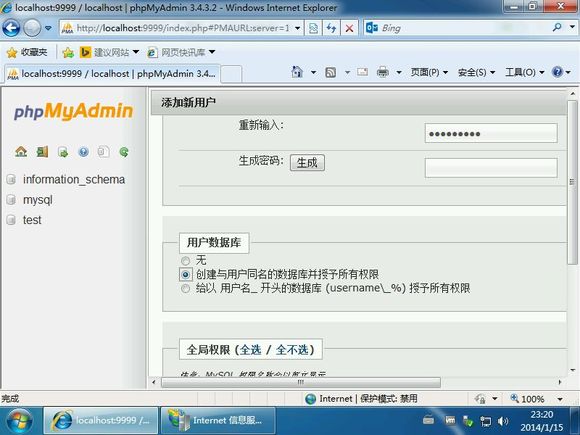Image resolution: width=580 pixels, height=435 pixels.
Task: Click the browser Forward arrow button
Action: [32, 28]
